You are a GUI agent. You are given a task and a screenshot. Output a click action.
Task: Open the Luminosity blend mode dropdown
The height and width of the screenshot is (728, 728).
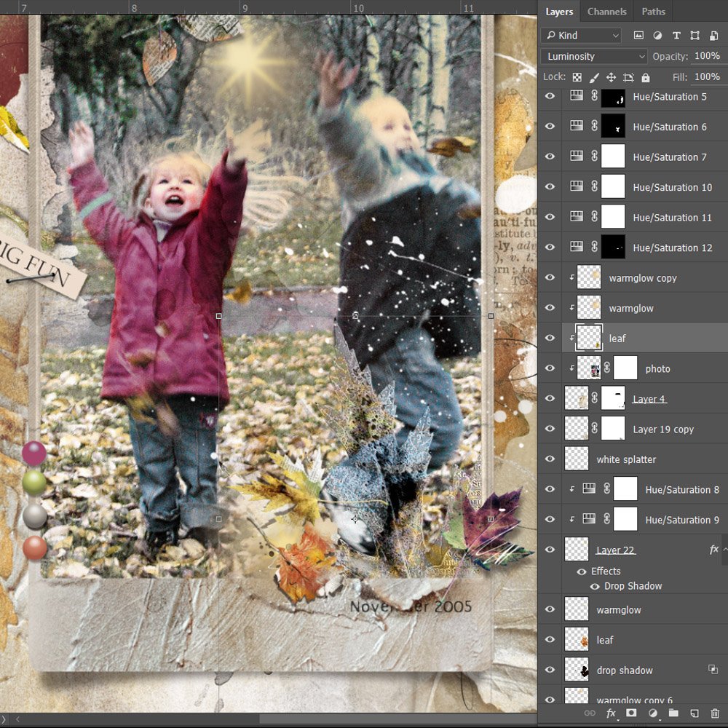[594, 56]
